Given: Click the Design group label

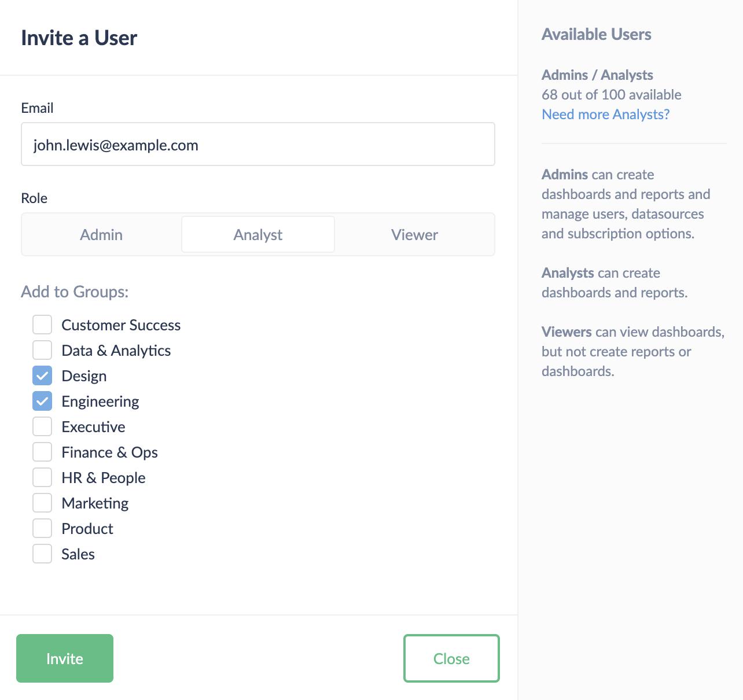Looking at the screenshot, I should tap(84, 376).
